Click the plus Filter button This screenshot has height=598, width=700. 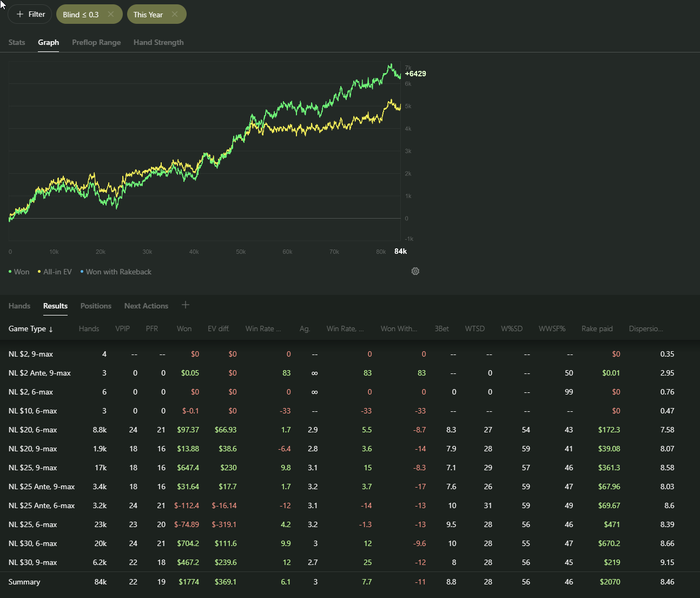coord(30,15)
